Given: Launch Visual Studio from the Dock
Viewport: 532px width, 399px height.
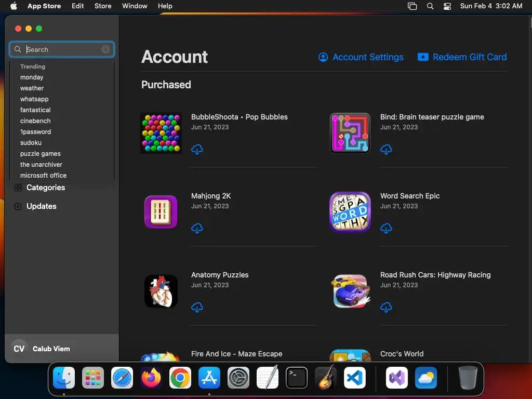Looking at the screenshot, I should tap(396, 378).
